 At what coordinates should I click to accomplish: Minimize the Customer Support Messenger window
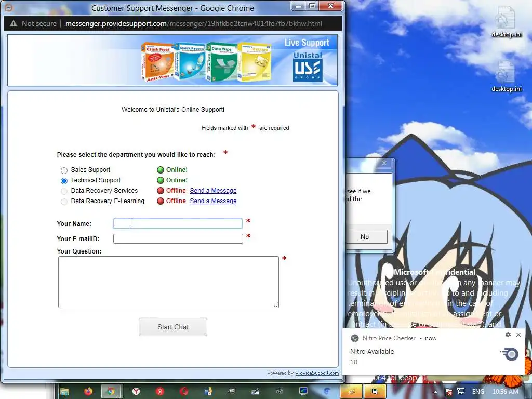coord(299,6)
